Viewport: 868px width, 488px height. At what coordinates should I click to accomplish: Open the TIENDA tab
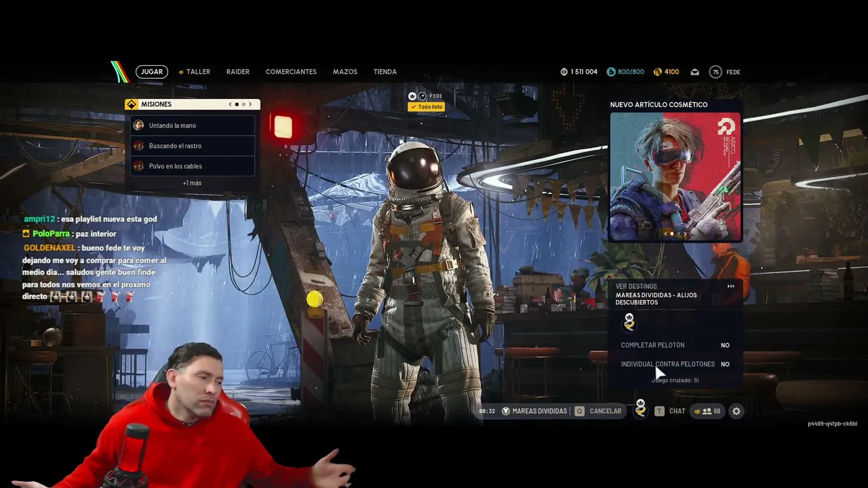[385, 72]
